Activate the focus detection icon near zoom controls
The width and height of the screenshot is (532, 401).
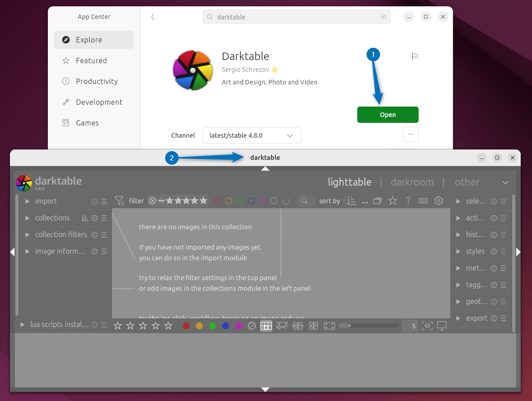(x=427, y=325)
